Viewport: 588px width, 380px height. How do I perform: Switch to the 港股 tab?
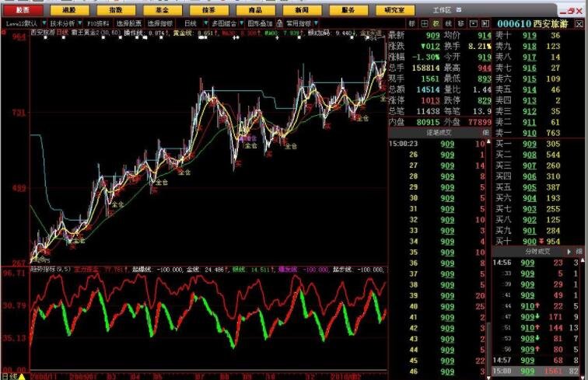pos(69,10)
